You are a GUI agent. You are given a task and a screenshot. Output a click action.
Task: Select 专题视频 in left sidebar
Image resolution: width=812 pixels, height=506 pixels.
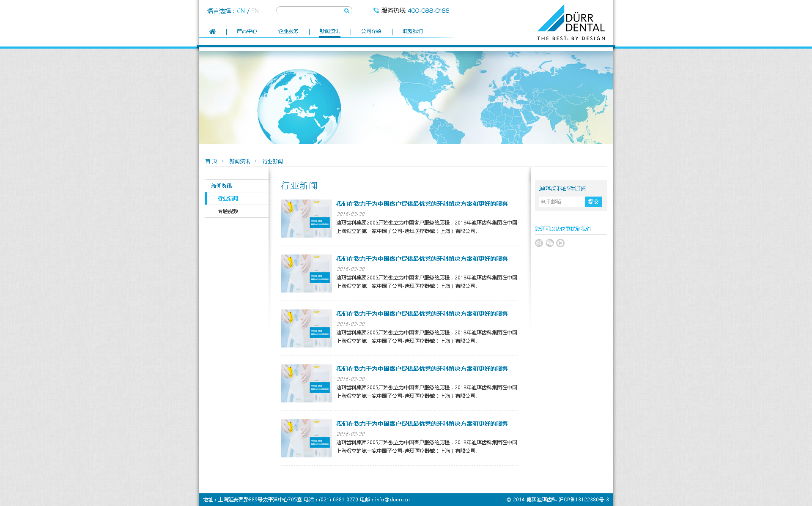coord(228,211)
